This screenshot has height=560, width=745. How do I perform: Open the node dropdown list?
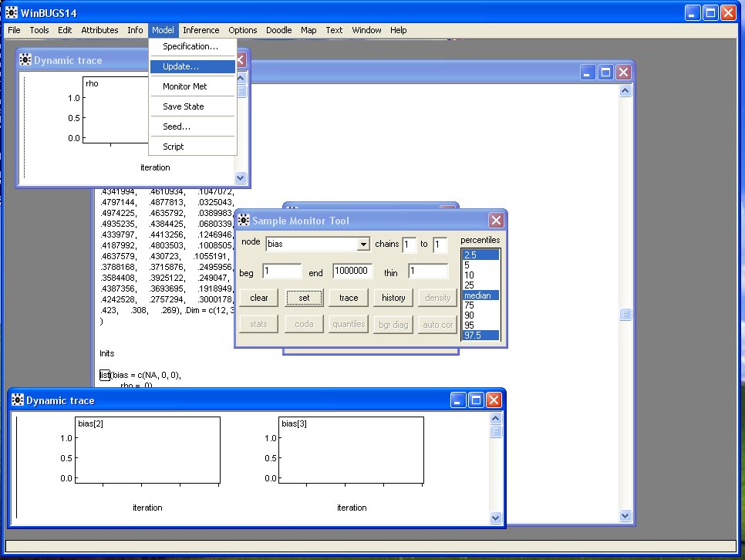(363, 245)
